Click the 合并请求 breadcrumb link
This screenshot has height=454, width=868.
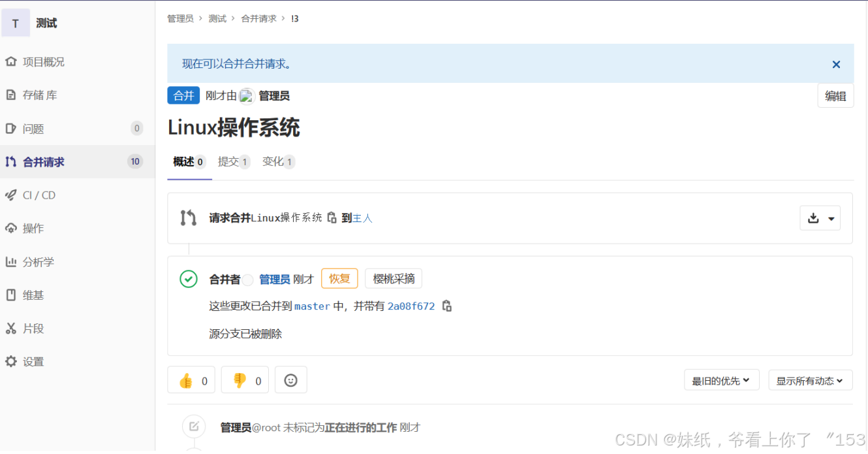258,18
